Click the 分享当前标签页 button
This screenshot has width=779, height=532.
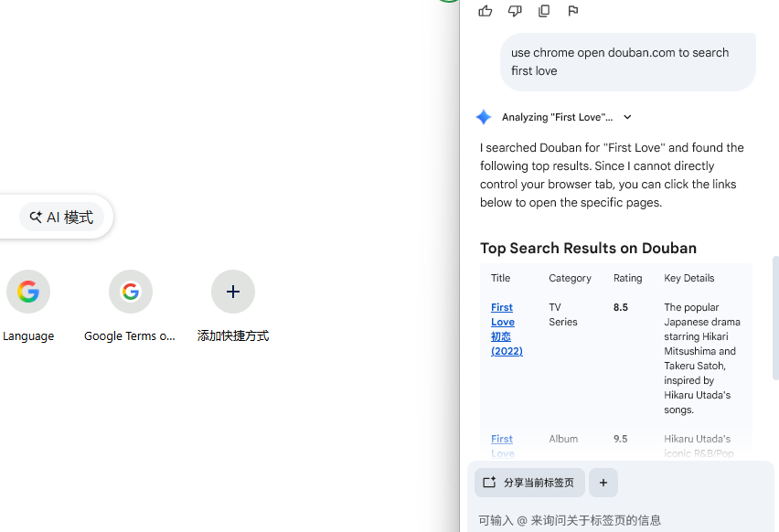(529, 483)
